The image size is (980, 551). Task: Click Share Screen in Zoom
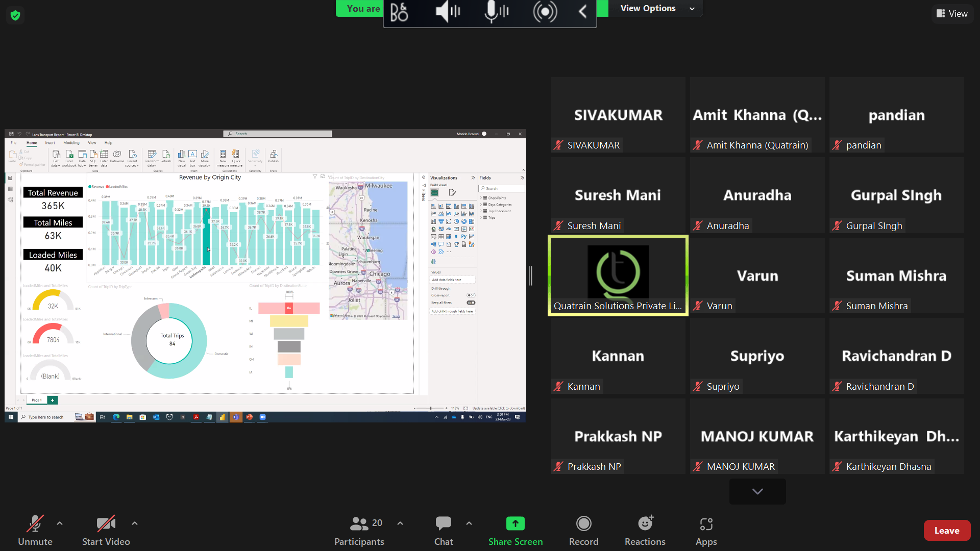tap(516, 531)
